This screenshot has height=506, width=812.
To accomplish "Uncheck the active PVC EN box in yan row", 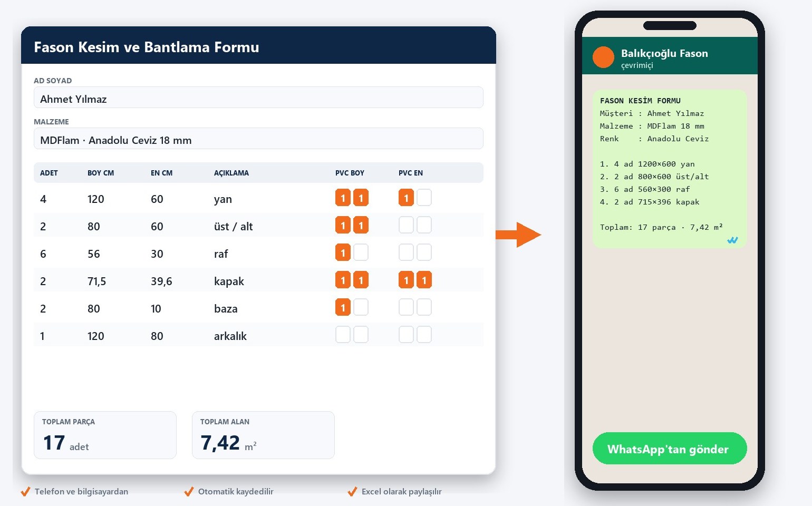I will pyautogui.click(x=406, y=198).
